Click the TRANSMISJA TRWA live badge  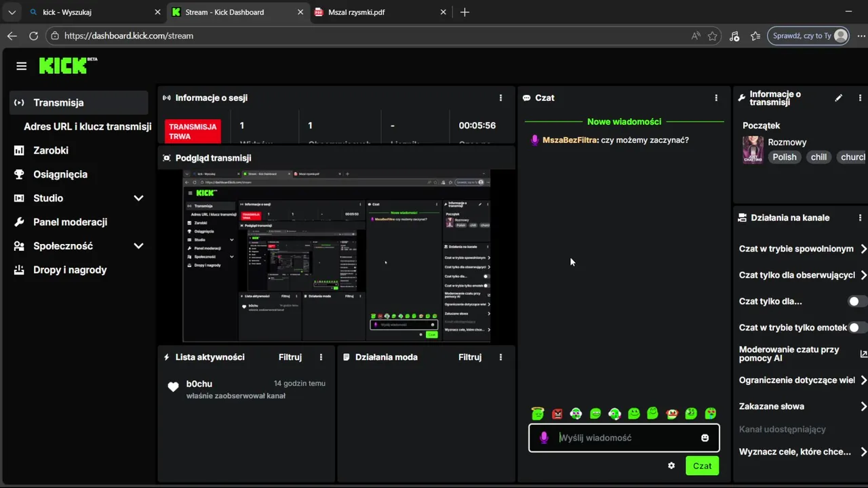click(x=193, y=131)
